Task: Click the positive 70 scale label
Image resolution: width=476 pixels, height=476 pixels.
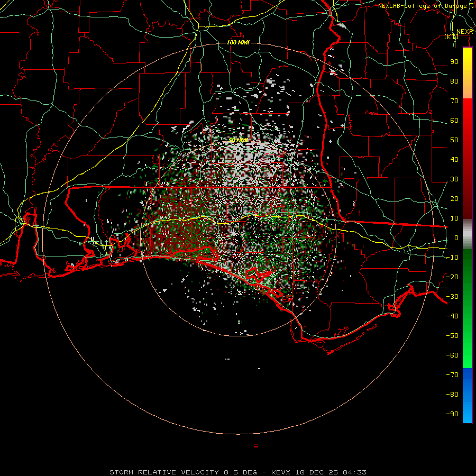Action: click(454, 101)
